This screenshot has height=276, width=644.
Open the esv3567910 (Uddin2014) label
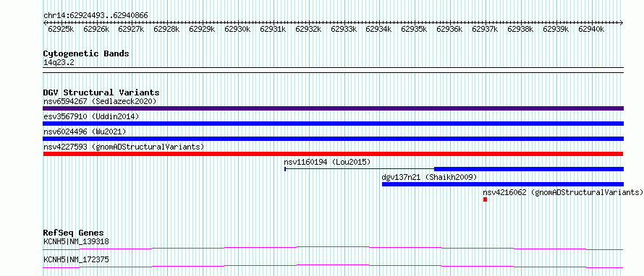(91, 116)
